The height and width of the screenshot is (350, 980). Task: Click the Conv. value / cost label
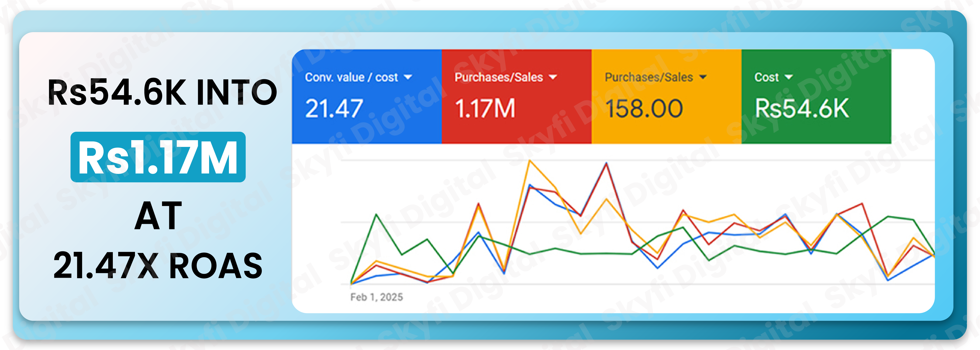[351, 77]
